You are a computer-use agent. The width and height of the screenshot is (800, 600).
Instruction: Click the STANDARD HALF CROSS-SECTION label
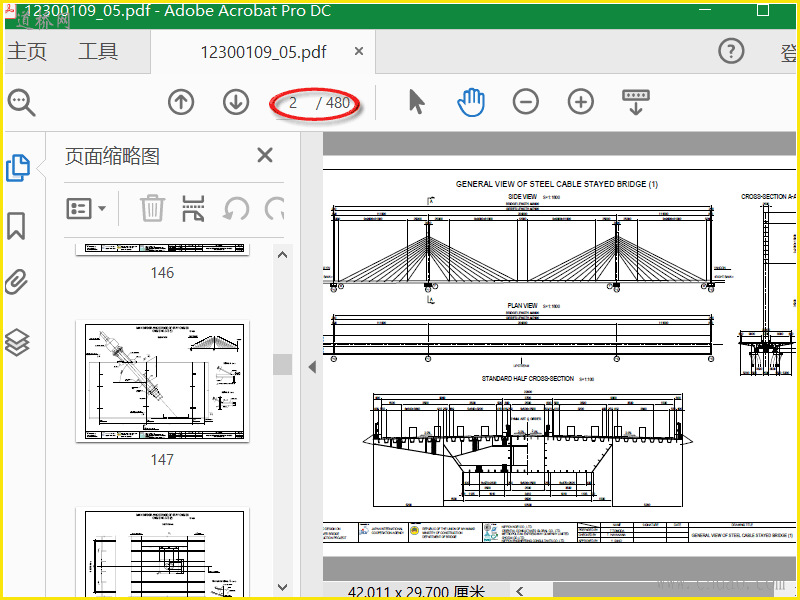(528, 379)
